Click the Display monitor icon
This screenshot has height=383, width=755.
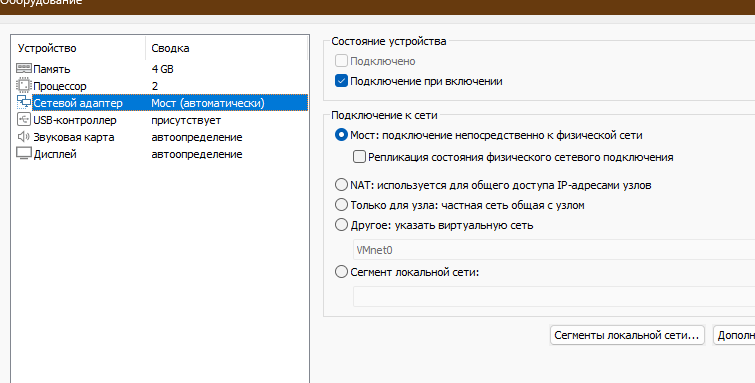coord(24,154)
